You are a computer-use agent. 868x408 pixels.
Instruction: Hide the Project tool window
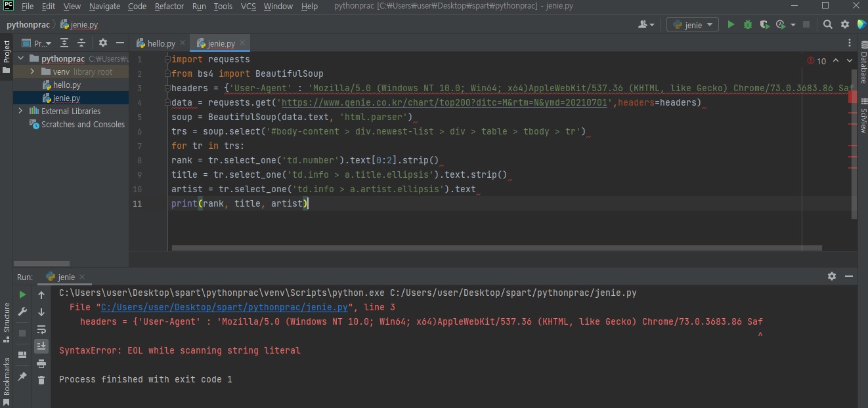(119, 43)
